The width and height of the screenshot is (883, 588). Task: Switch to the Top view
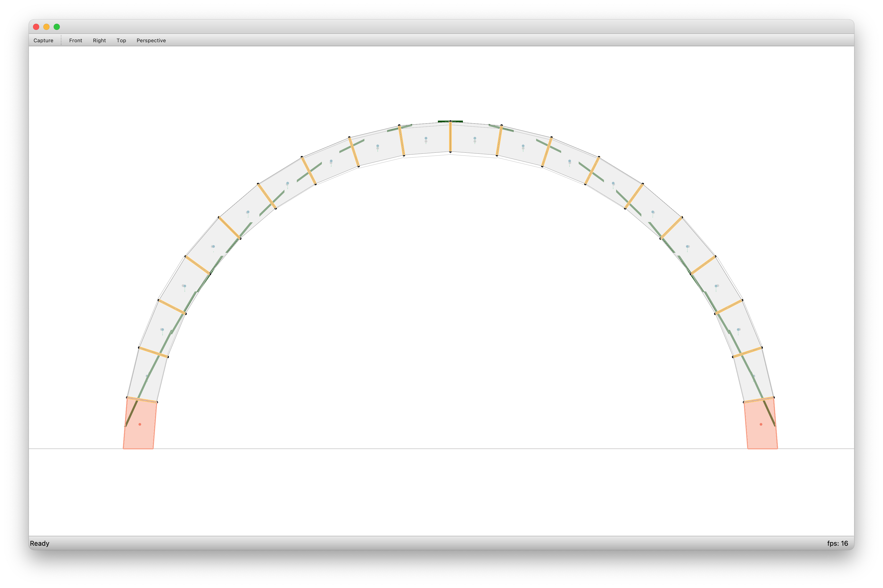click(121, 40)
